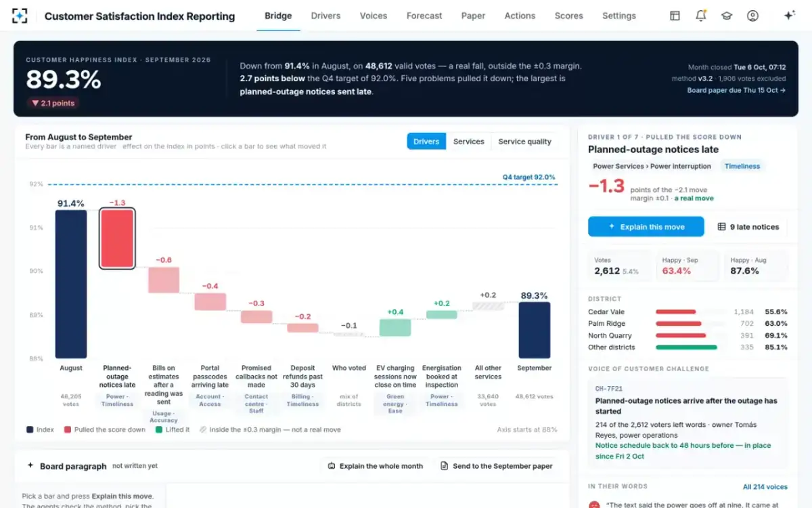Follow the Board paper due link

[x=736, y=90]
